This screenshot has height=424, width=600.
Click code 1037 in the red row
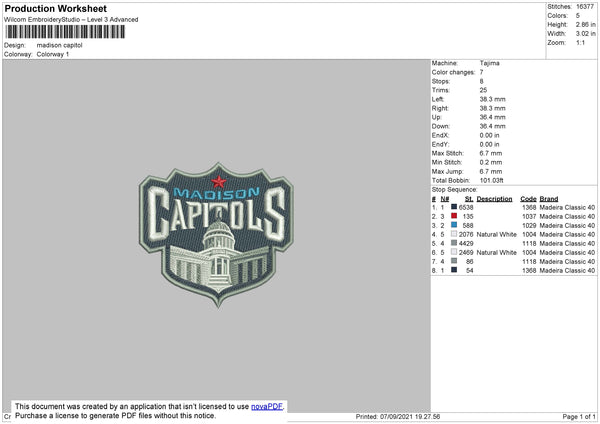point(529,216)
